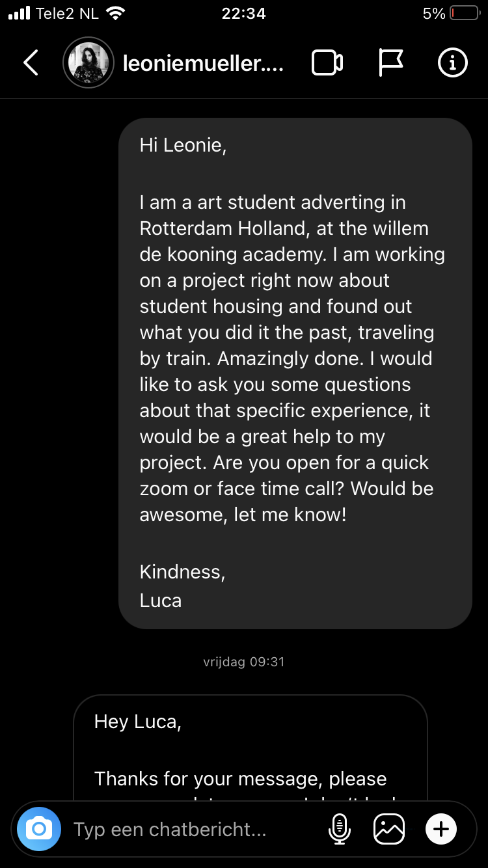Image resolution: width=488 pixels, height=868 pixels.
Task: Open conversation details via the info icon
Action: (452, 63)
